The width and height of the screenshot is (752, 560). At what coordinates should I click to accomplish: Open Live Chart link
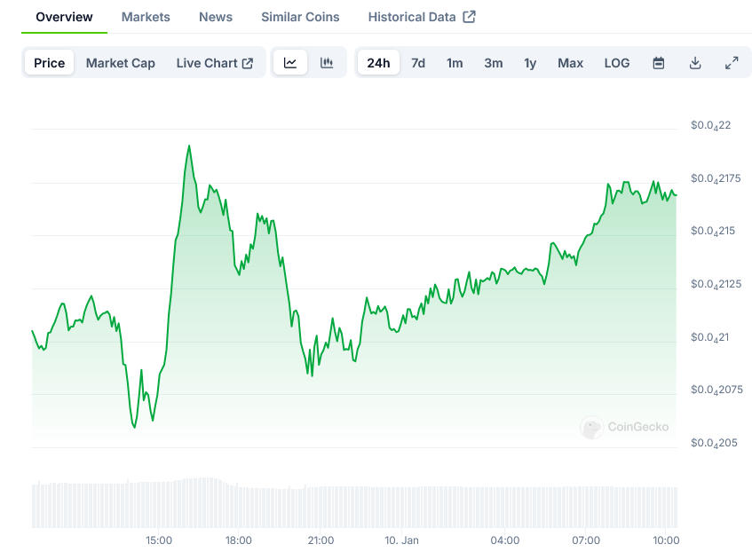pos(214,63)
